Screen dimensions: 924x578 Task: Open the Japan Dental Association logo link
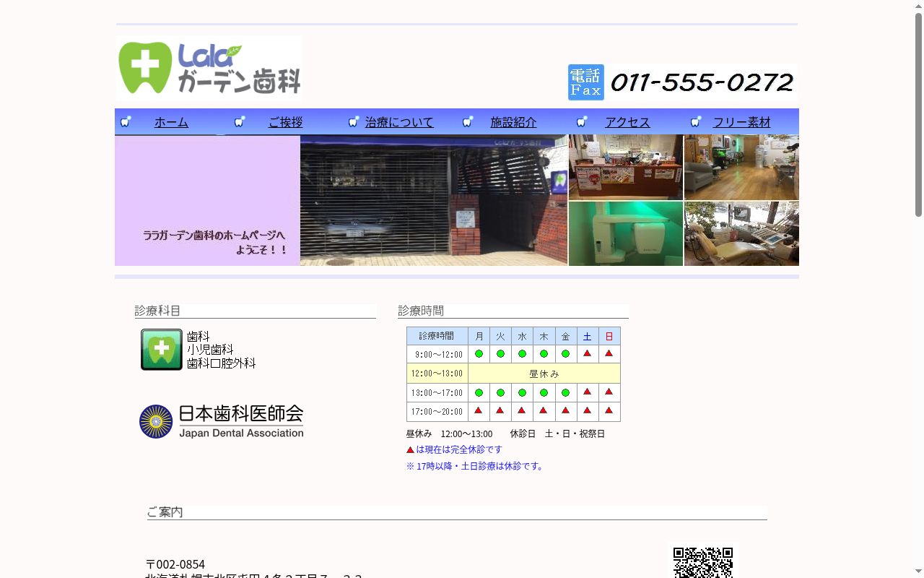pyautogui.click(x=222, y=421)
